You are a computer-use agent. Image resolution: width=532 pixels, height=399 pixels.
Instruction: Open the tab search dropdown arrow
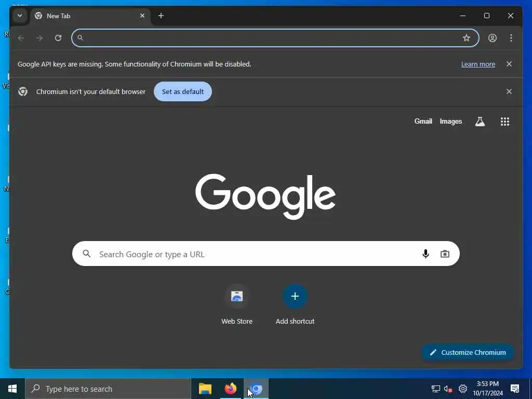[x=20, y=16]
